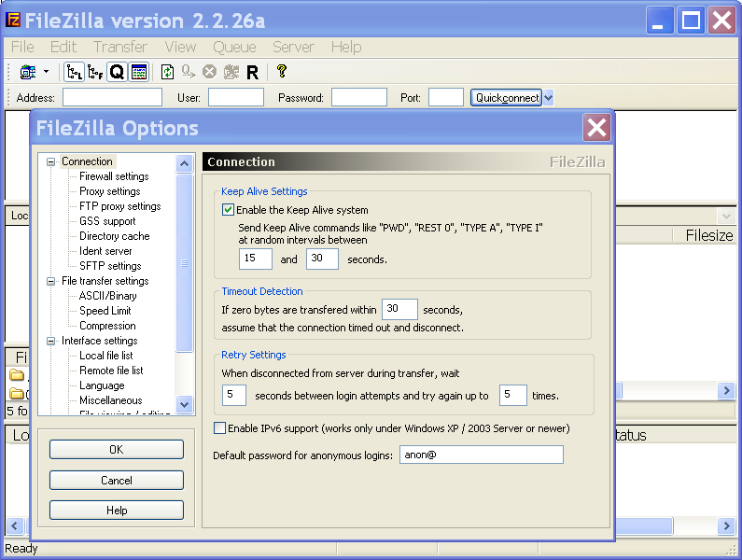This screenshot has width=742, height=560.
Task: Open the Site Manager toolbar icon
Action: pyautogui.click(x=28, y=72)
